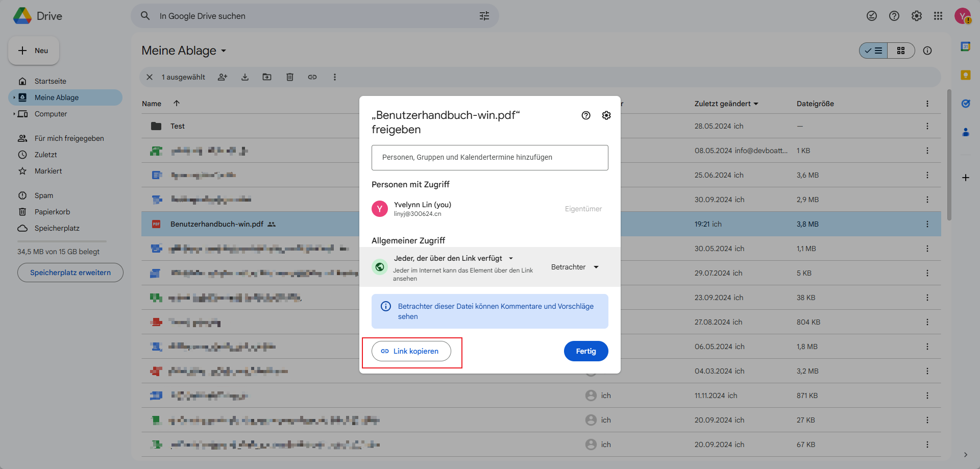The width and height of the screenshot is (980, 469).
Task: Open more options for Test folder row
Action: pyautogui.click(x=927, y=126)
